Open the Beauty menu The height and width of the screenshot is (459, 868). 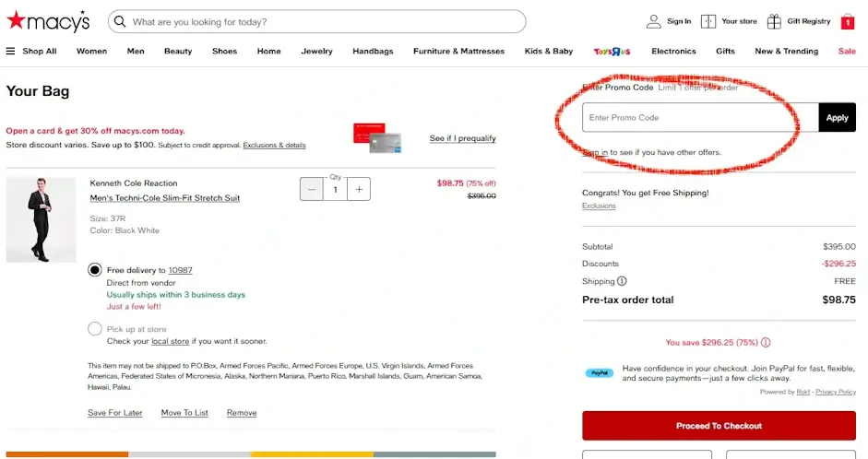(178, 51)
